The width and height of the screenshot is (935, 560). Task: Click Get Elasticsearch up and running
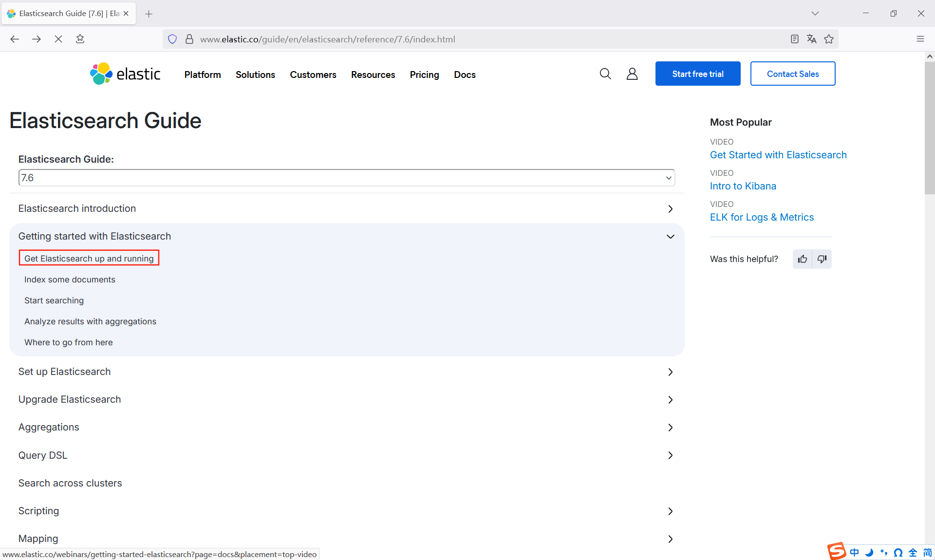point(89,258)
